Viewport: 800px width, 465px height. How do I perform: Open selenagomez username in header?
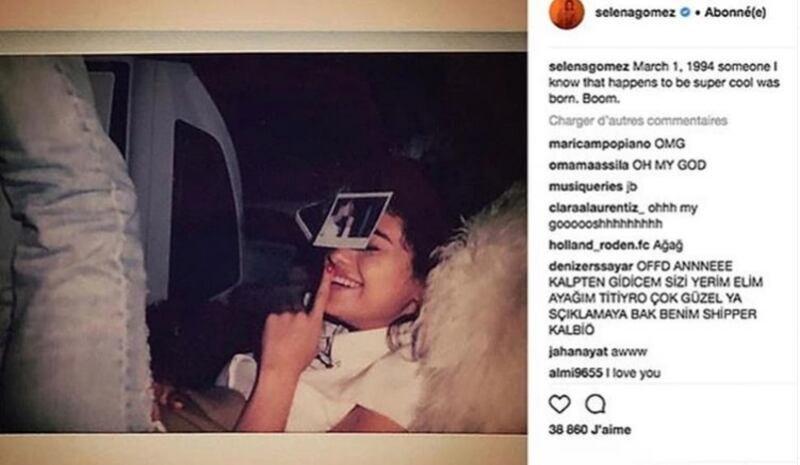635,12
